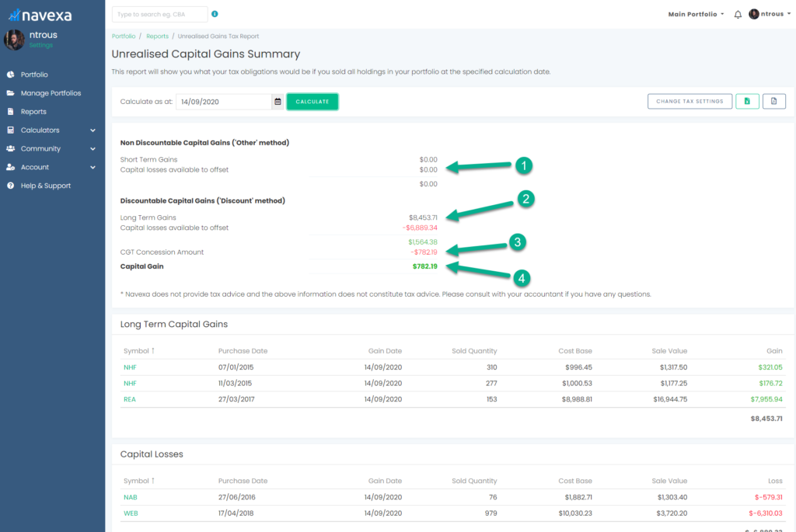
Task: Open the Main Portfolio dropdown
Action: click(x=696, y=14)
